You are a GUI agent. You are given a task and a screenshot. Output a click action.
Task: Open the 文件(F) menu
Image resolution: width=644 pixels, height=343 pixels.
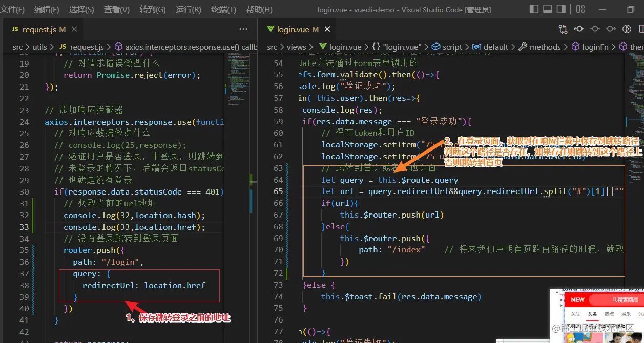coord(12,10)
